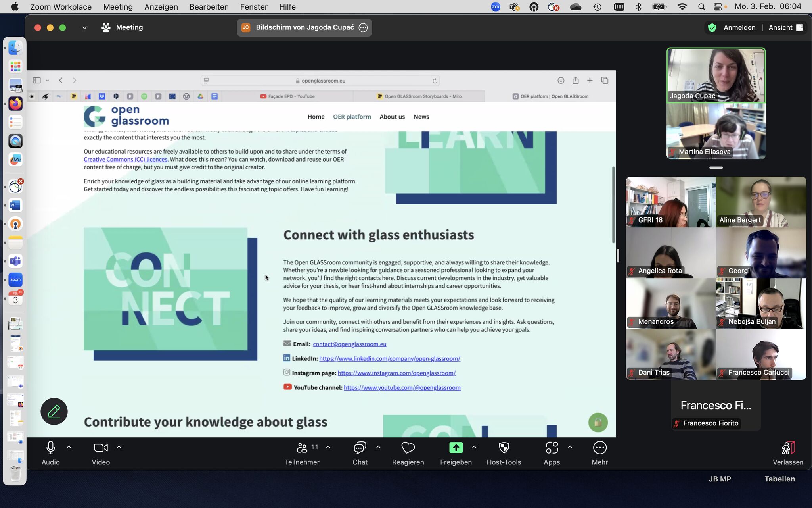The image size is (812, 508).
Task: Open the Fenster menu in menu bar
Action: pyautogui.click(x=254, y=7)
